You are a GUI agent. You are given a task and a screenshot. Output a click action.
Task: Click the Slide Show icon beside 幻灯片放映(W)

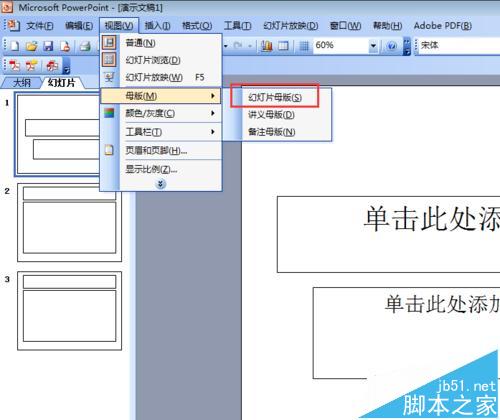[x=109, y=77]
